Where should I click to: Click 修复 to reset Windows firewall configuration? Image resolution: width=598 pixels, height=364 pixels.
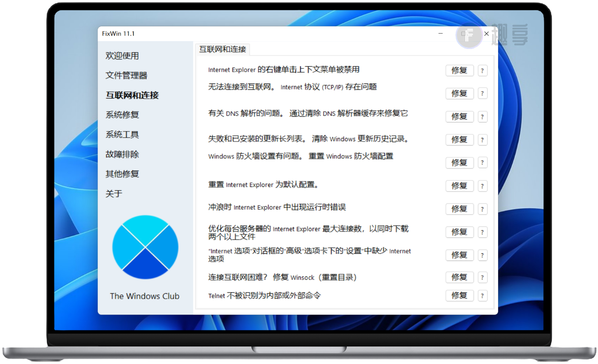coord(459,162)
